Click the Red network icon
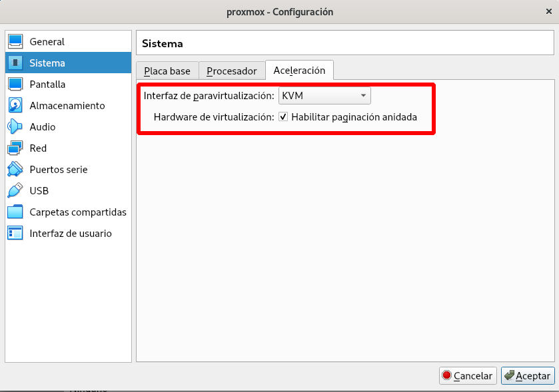The width and height of the screenshot is (559, 392). [x=15, y=148]
